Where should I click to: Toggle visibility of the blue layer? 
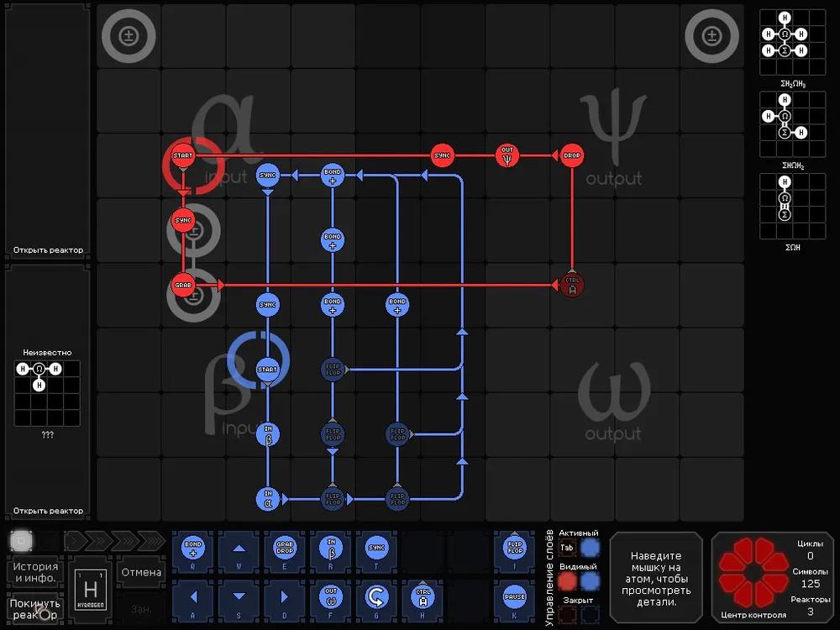pos(590,581)
